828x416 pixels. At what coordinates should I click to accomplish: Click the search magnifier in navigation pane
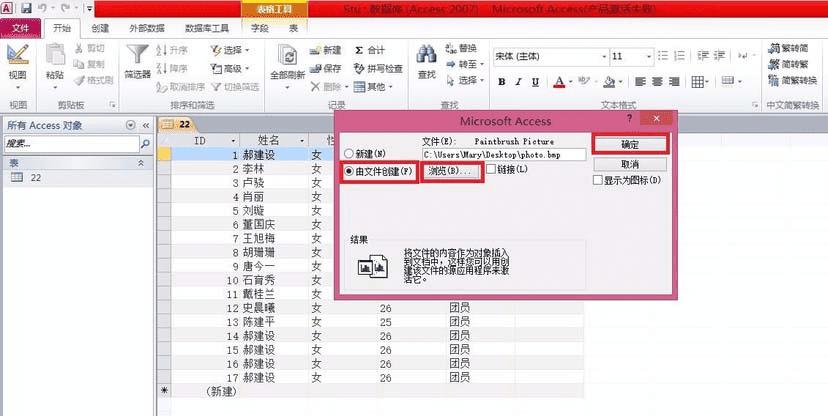tap(145, 144)
